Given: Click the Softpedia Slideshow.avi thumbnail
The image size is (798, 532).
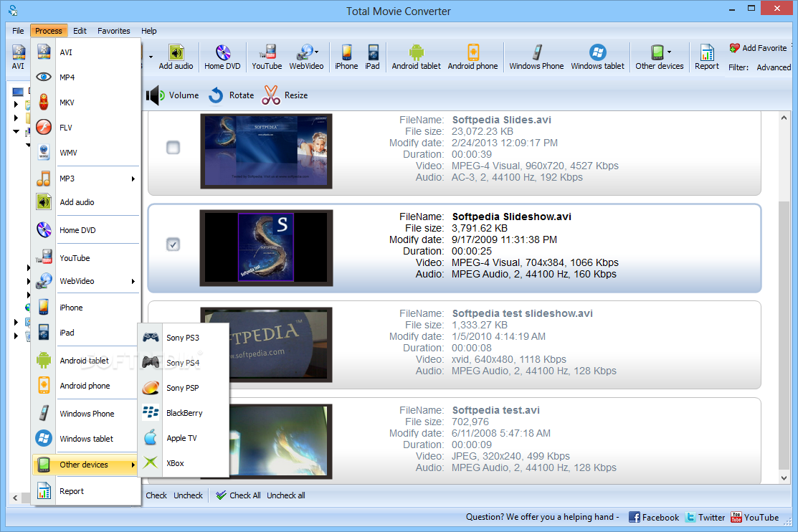Looking at the screenshot, I should tap(266, 248).
